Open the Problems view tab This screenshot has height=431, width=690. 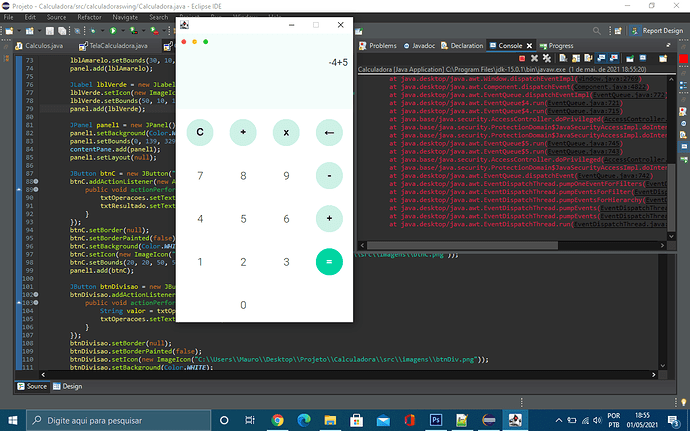(x=378, y=46)
